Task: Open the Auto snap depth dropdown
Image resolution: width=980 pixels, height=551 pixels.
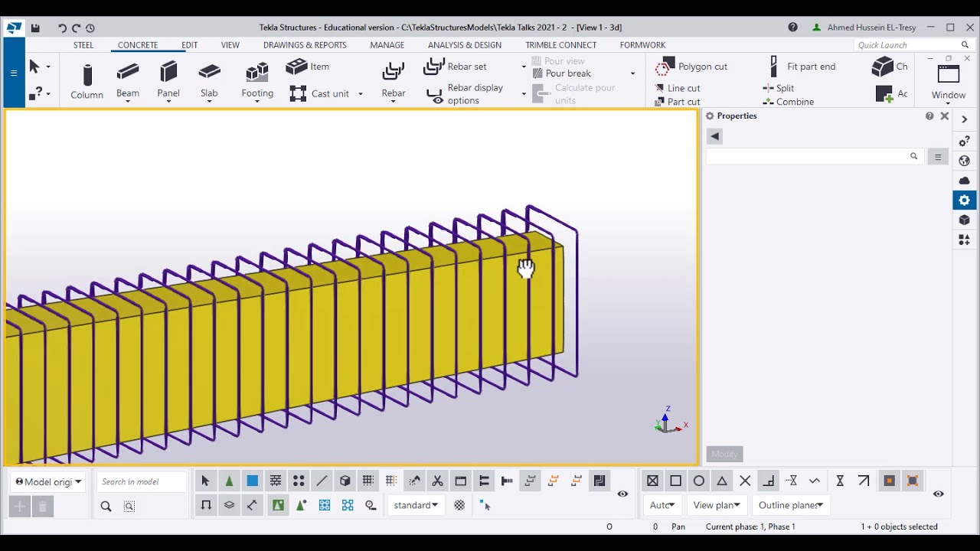Action: click(x=663, y=505)
